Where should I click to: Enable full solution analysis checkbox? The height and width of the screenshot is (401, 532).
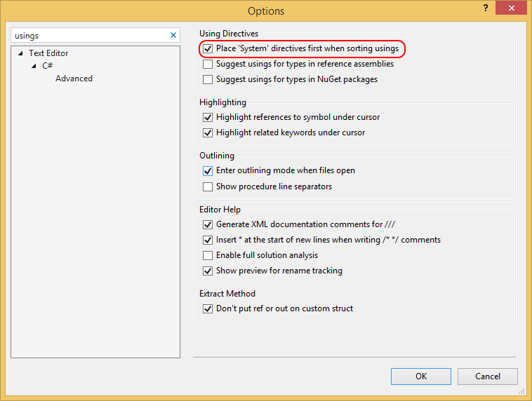point(208,256)
